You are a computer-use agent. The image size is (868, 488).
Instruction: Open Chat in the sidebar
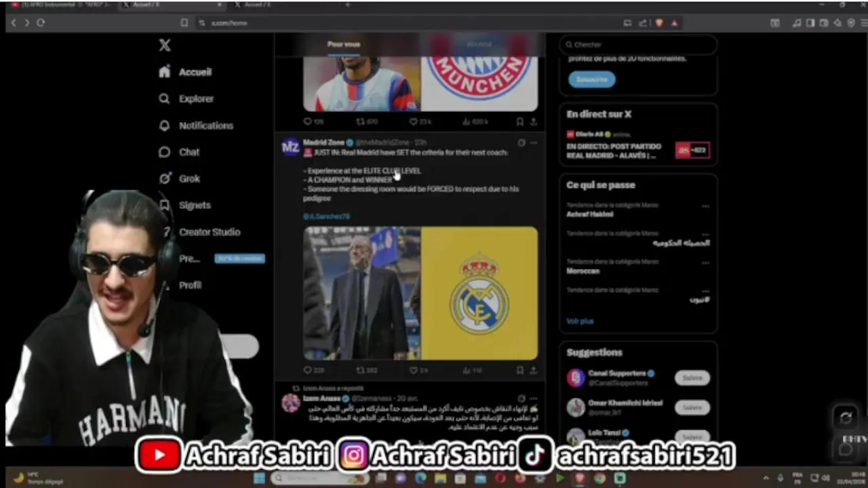pyautogui.click(x=179, y=152)
